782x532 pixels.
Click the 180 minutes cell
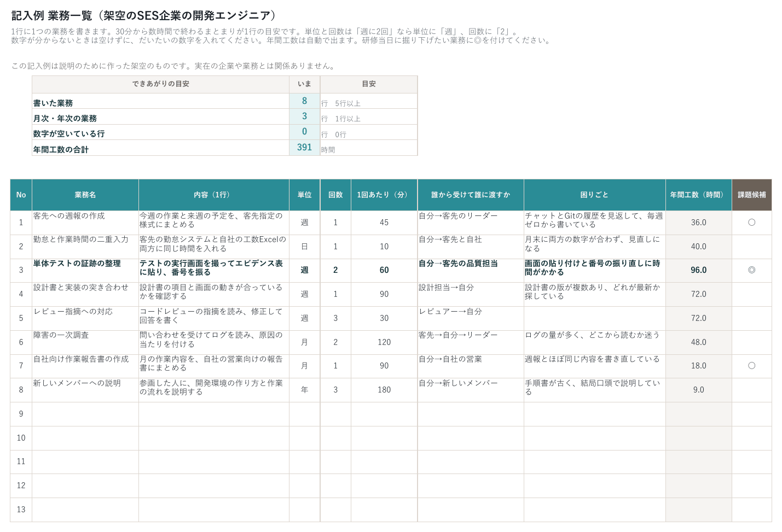[384, 390]
